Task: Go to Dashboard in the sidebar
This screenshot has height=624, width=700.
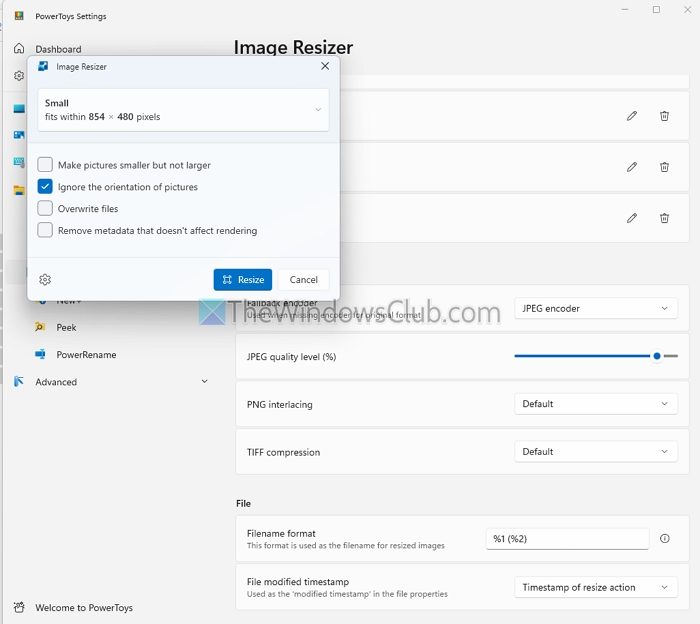Action: point(58,49)
